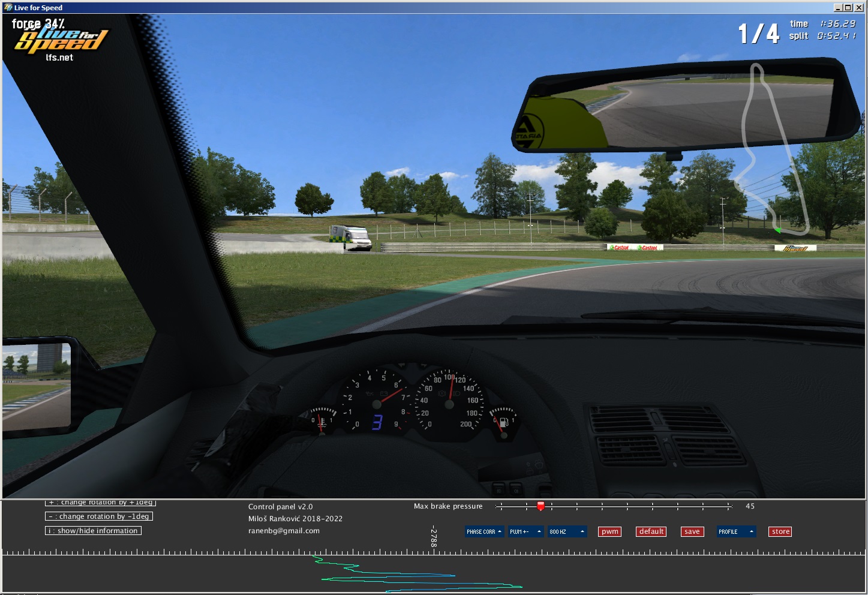868x595 pixels.
Task: Click '- : change rotation by -1deg'
Action: 99,516
